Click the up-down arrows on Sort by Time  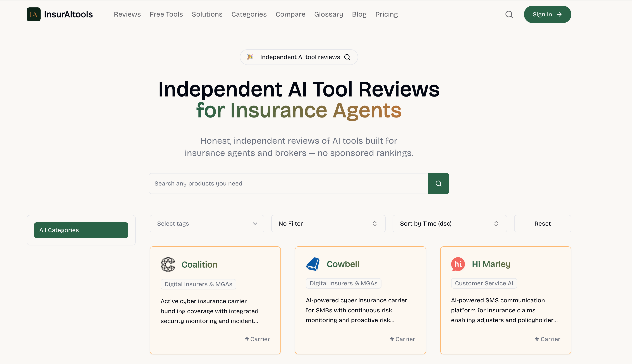tap(496, 223)
